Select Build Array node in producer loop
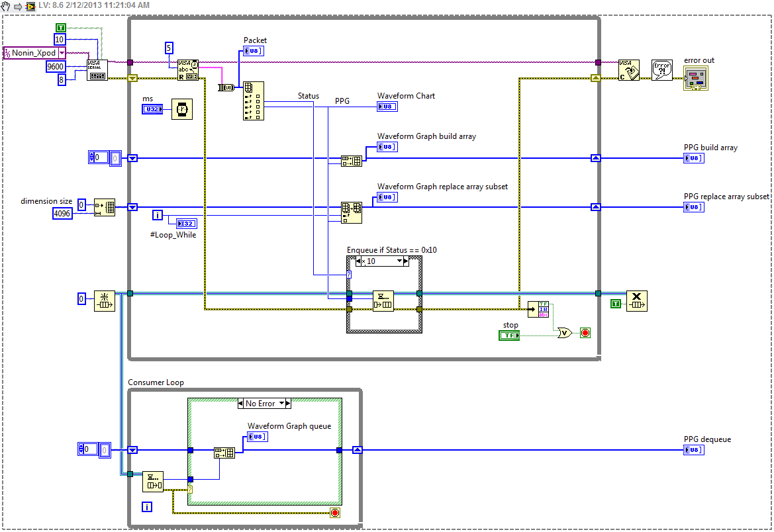Screen dimensions: 774x532 (x=352, y=161)
